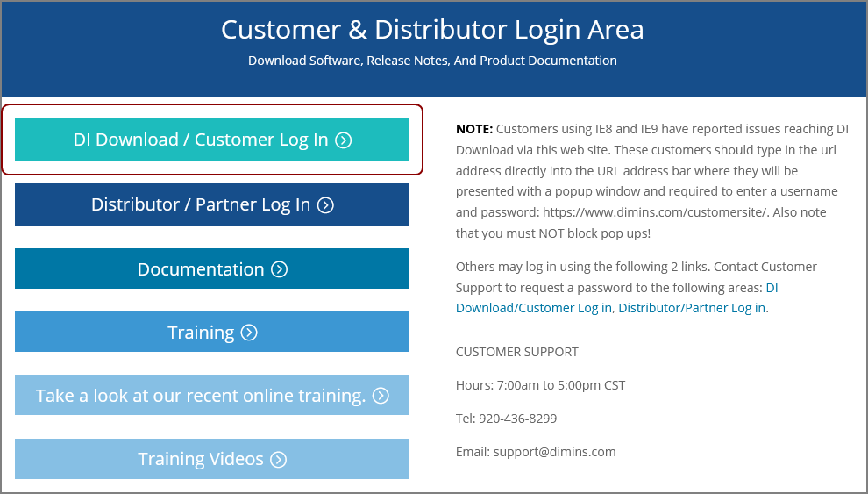Click arrow icon beside Training label
This screenshot has height=494, width=868.
pos(249,333)
